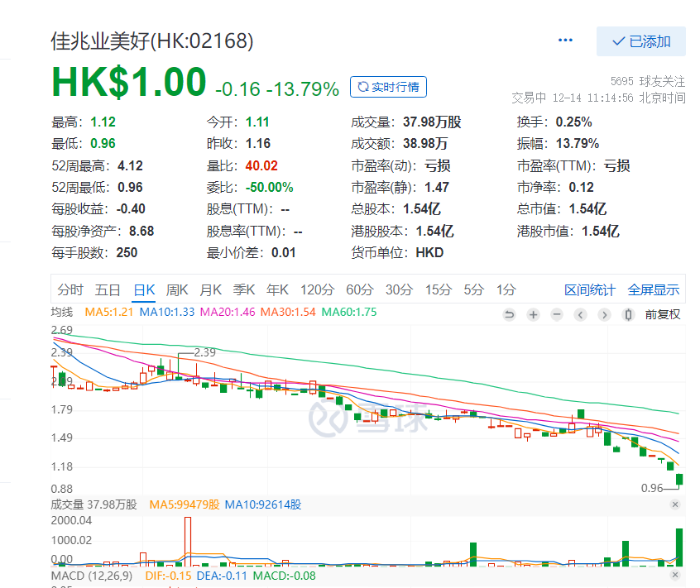Image resolution: width=700 pixels, height=588 pixels.
Task: Close the volume indicator panel
Action: (x=675, y=504)
